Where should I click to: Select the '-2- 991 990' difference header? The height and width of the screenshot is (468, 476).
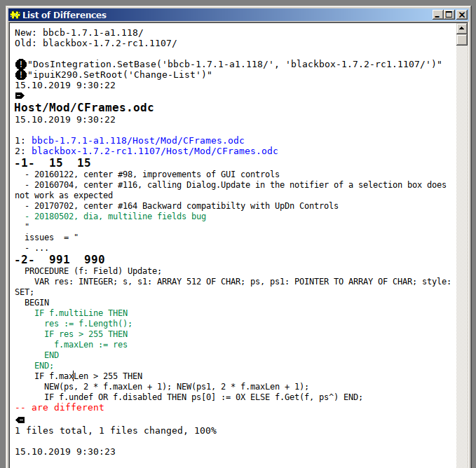tap(60, 260)
